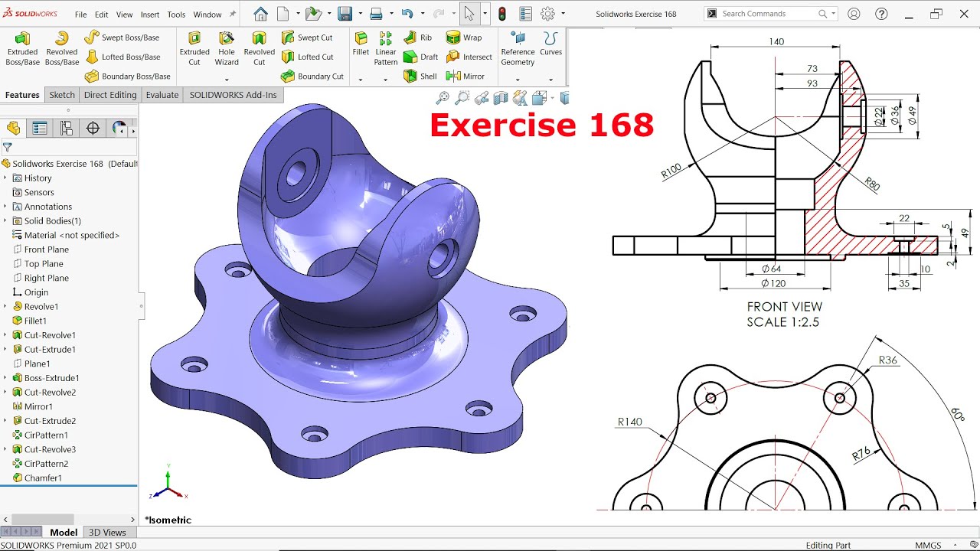Open the Options gear icon
Image resolution: width=980 pixels, height=551 pixels.
tap(547, 14)
